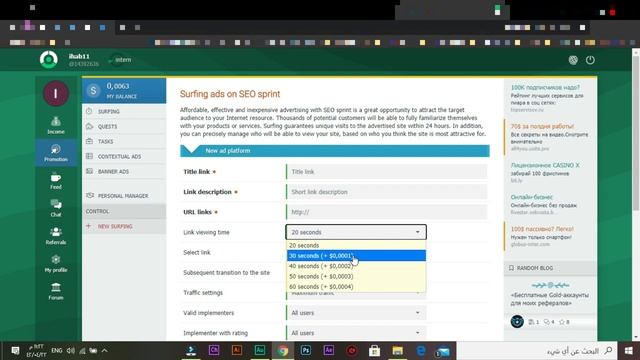Click the Random Blog header
Viewport: 640px width, 360px height.
click(550, 268)
